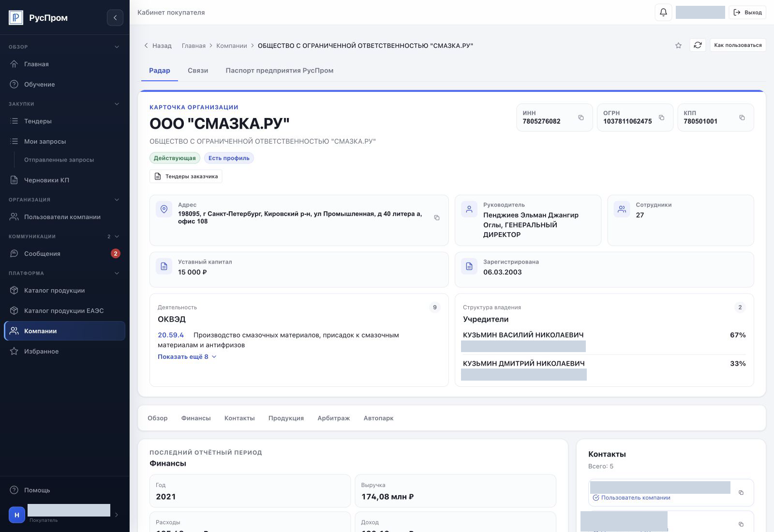Open Компании in the breadcrumb

click(x=232, y=45)
